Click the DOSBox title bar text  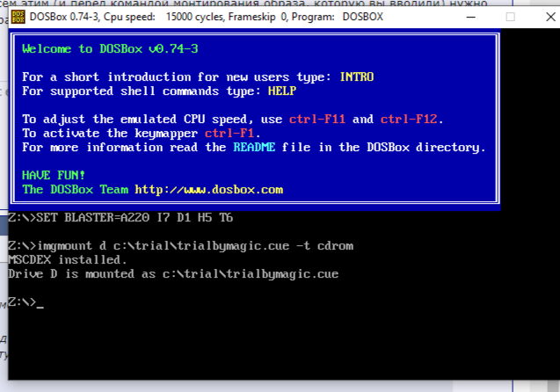(207, 17)
